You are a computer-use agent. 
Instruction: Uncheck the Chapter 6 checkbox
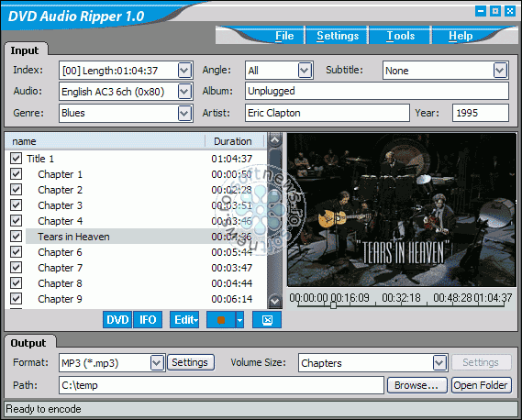coord(16,252)
